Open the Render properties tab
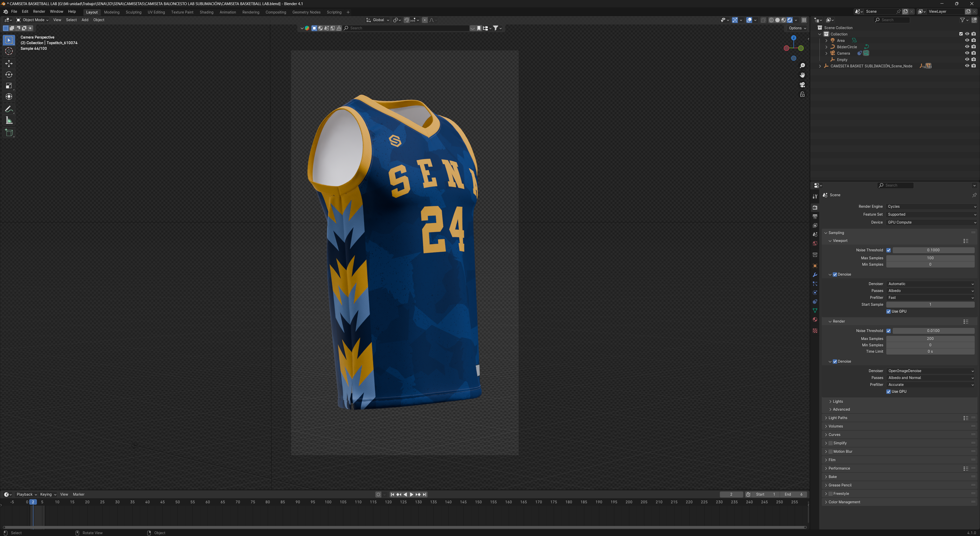 tap(815, 207)
